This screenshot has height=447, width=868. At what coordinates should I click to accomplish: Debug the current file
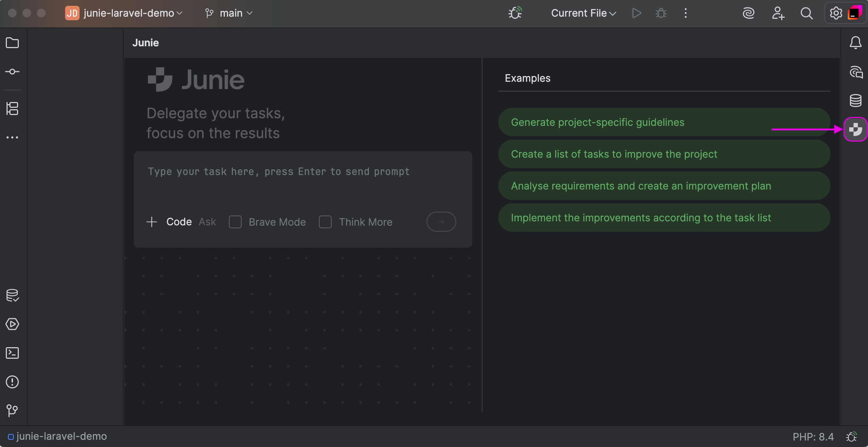coord(661,13)
